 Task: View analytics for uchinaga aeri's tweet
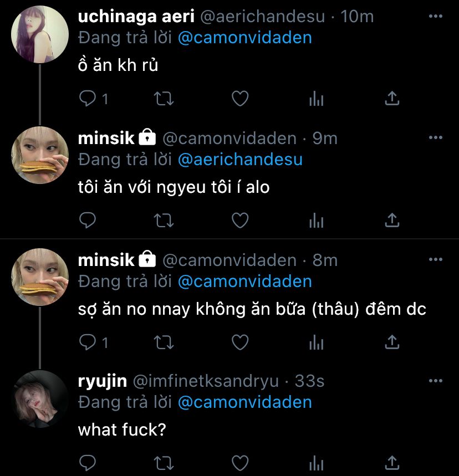click(316, 99)
